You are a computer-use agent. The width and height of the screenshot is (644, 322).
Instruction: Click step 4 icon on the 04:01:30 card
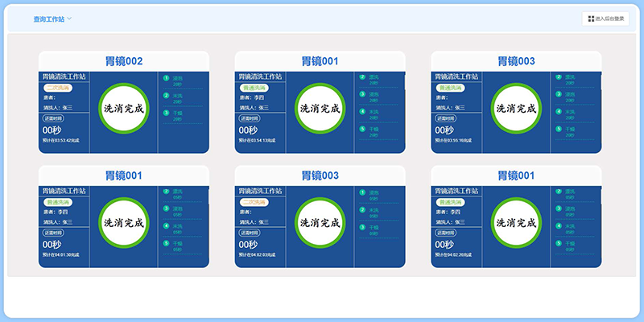coord(166,226)
